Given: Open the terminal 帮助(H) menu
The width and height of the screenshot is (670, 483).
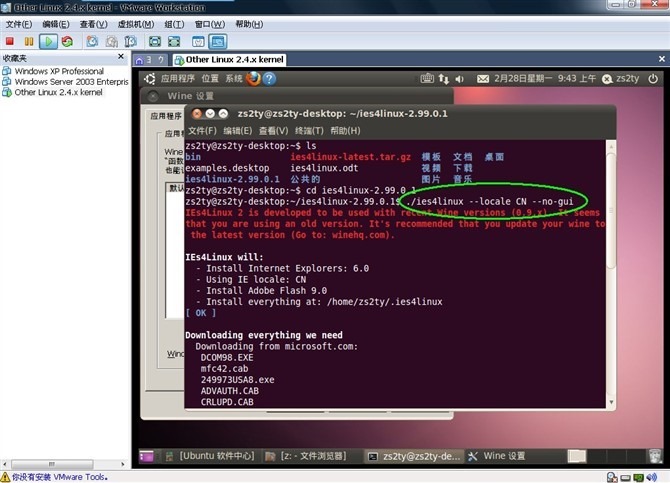Looking at the screenshot, I should (x=345, y=131).
